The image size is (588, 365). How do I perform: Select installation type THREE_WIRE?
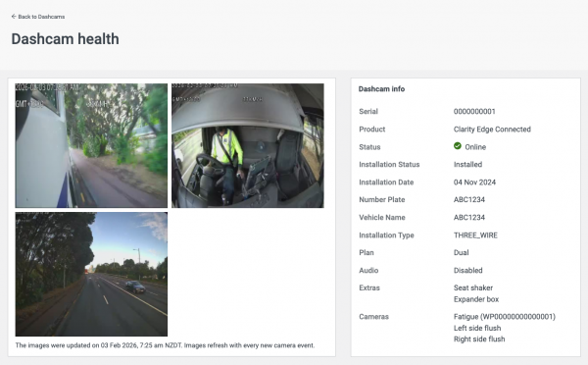click(475, 235)
